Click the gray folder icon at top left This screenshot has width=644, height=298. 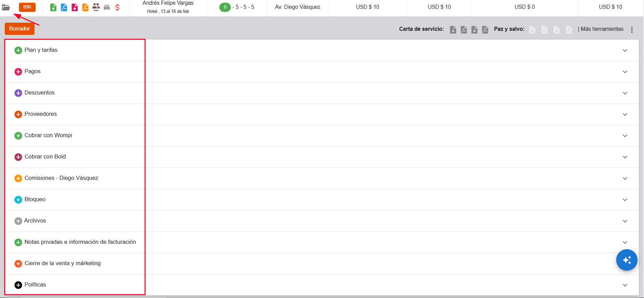(x=6, y=7)
